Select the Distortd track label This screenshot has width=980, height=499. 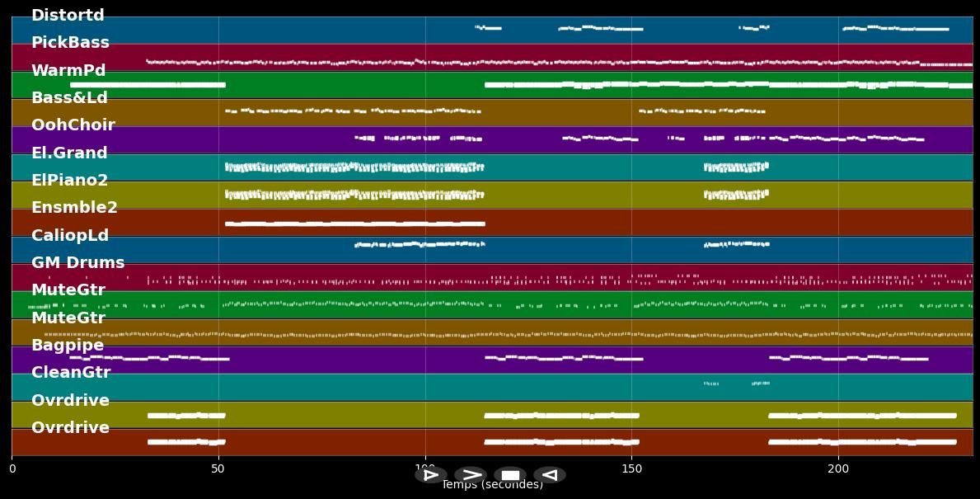point(68,16)
